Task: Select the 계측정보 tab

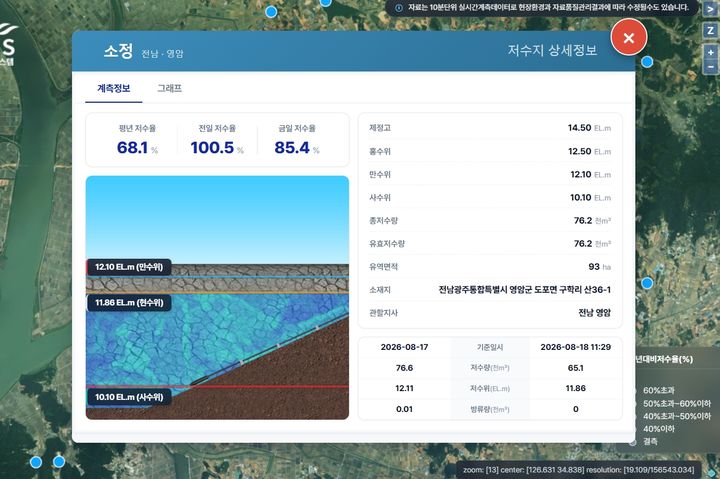Action: (113, 88)
